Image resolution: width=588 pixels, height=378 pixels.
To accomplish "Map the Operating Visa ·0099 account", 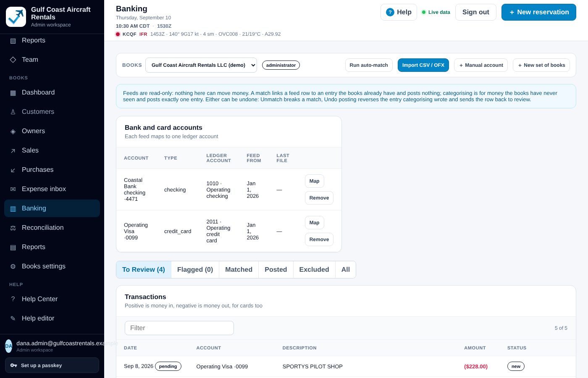I will (x=315, y=223).
